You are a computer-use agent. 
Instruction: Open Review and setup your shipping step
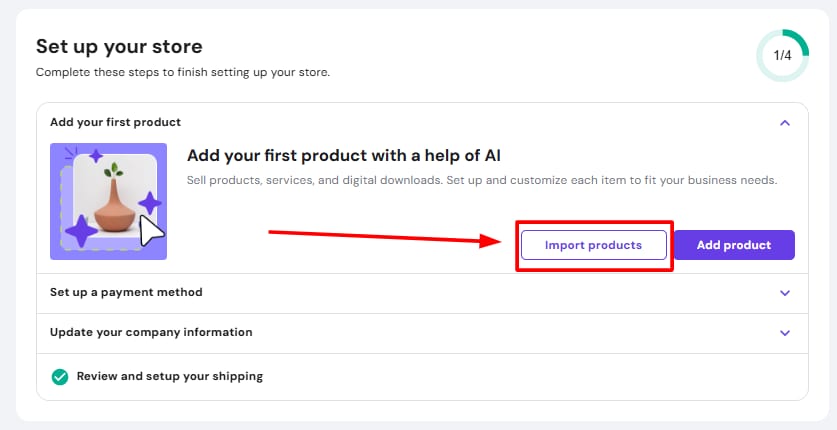click(169, 377)
